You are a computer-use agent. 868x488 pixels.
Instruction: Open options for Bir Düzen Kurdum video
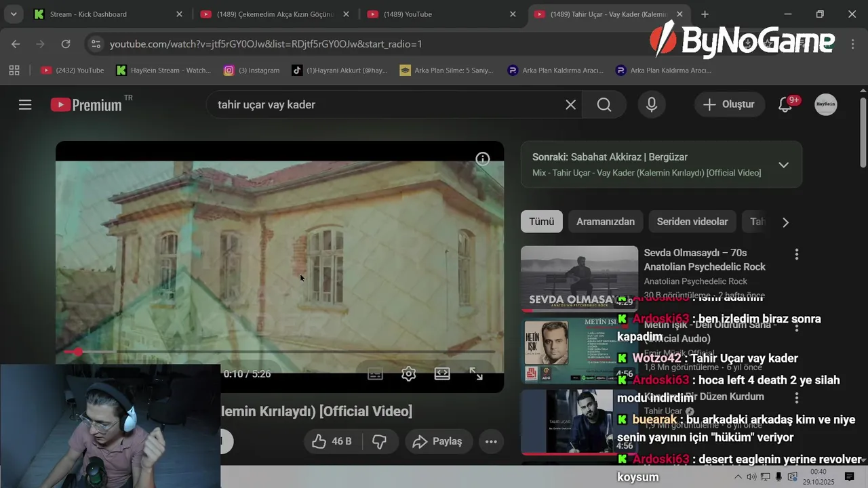point(797,398)
